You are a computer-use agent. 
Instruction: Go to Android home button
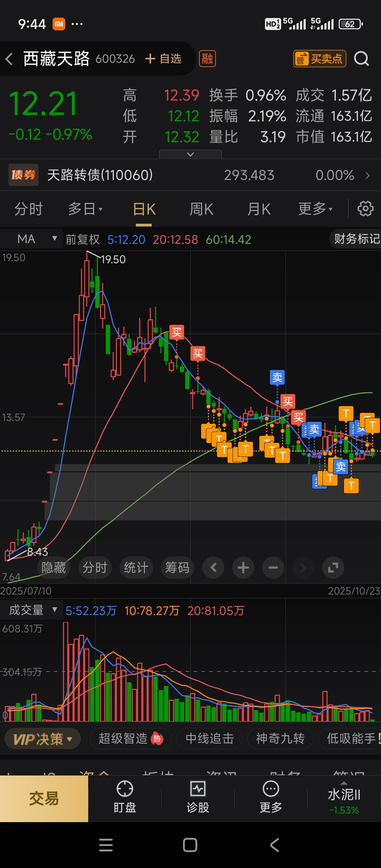(190, 845)
